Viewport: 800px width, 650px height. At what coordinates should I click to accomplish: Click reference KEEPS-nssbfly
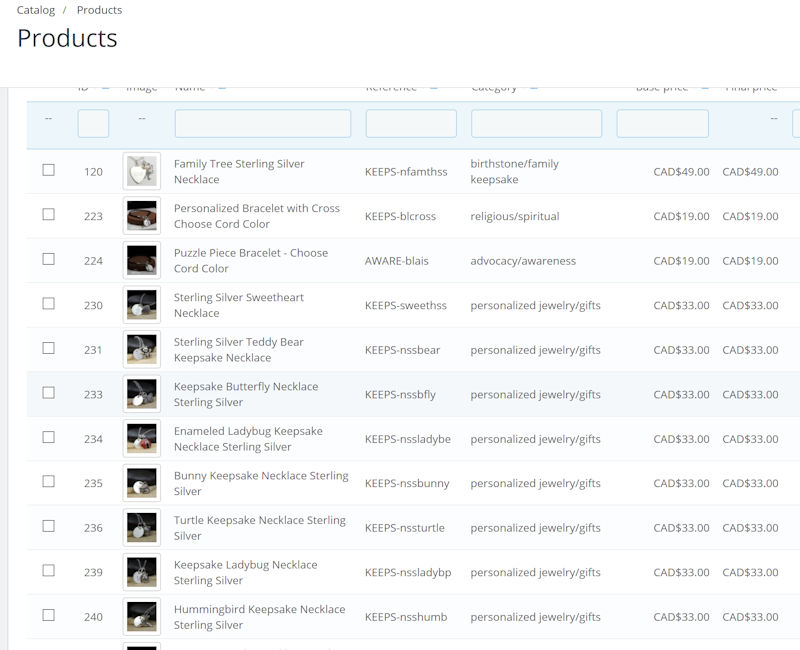(401, 394)
